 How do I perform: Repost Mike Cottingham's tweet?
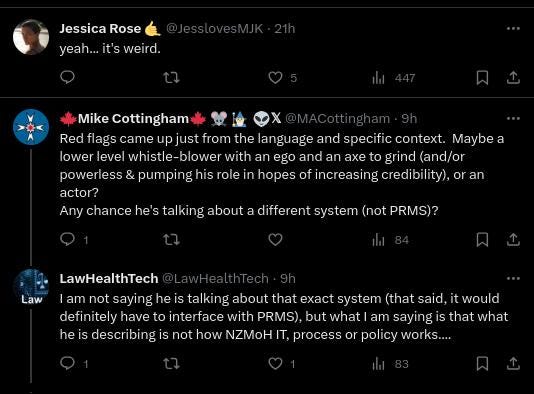coord(171,240)
